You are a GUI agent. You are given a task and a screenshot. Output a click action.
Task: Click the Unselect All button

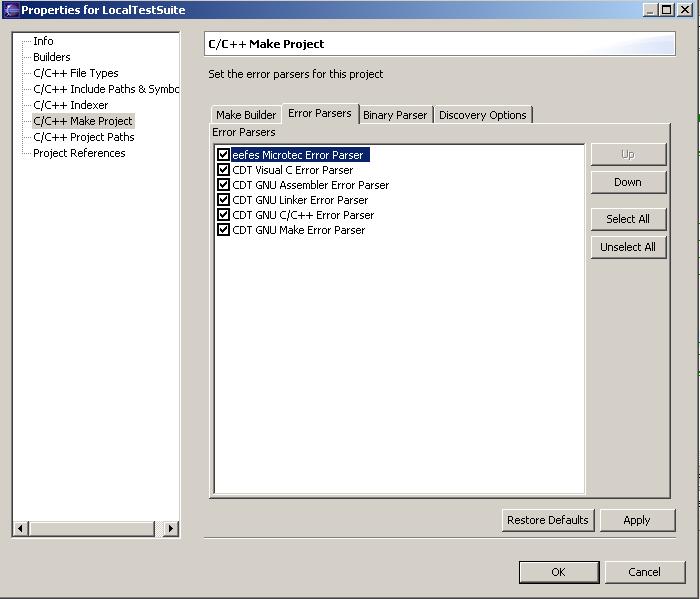click(627, 247)
